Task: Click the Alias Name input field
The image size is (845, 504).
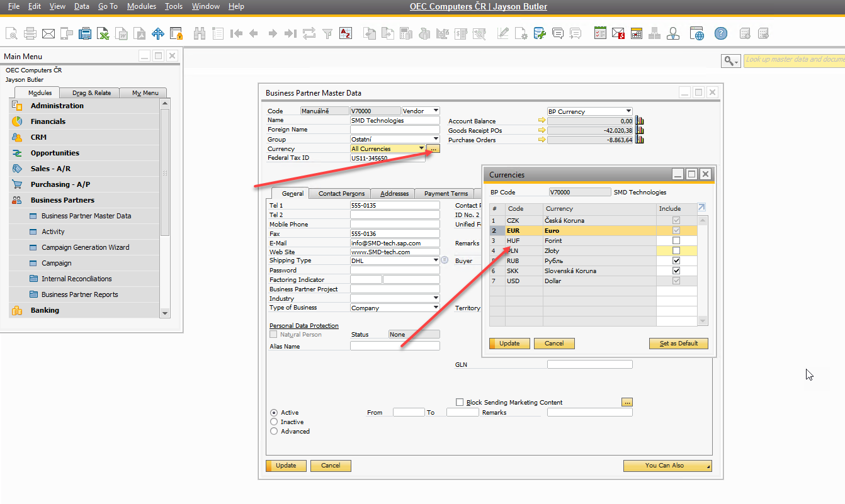Action: (395, 346)
